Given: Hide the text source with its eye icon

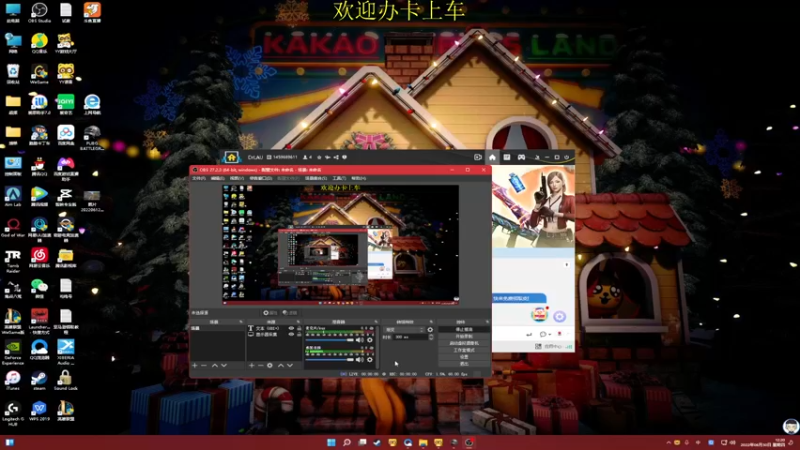Looking at the screenshot, I should (291, 329).
